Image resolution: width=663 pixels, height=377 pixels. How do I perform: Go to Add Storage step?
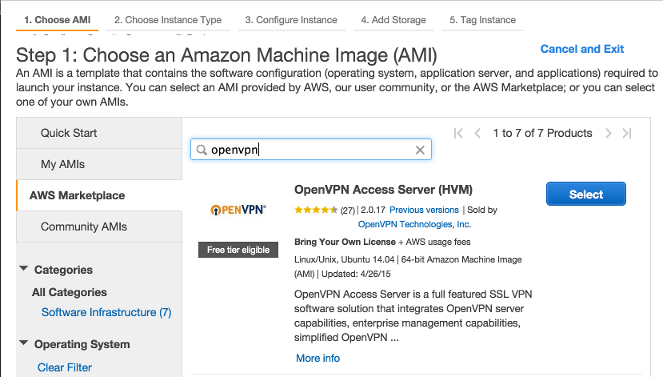tap(393, 20)
